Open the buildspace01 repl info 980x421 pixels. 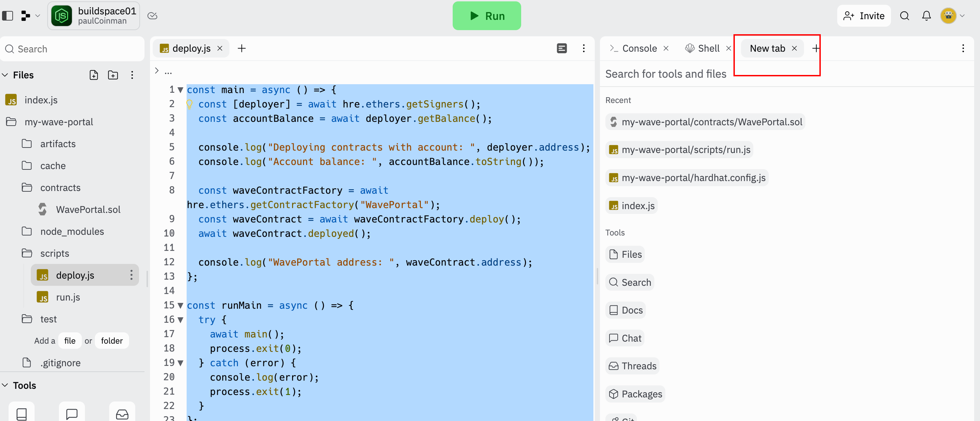tap(93, 16)
